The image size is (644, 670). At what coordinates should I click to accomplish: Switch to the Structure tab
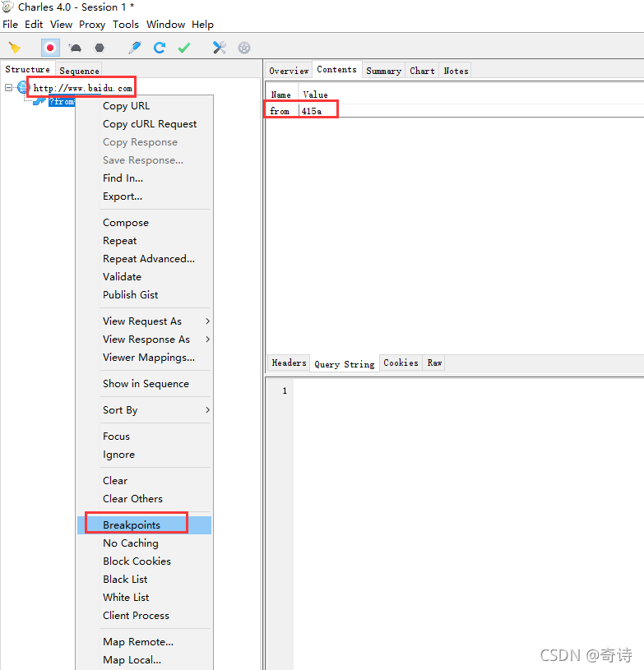click(27, 69)
